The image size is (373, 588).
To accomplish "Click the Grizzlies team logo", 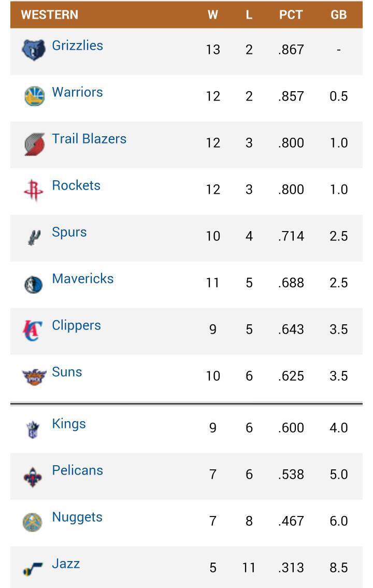I will (34, 50).
